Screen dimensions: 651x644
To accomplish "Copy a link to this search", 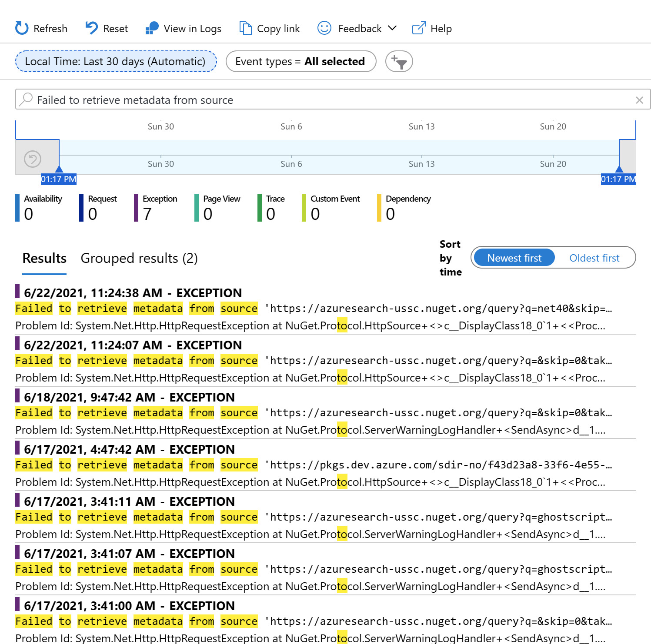I will pyautogui.click(x=269, y=28).
